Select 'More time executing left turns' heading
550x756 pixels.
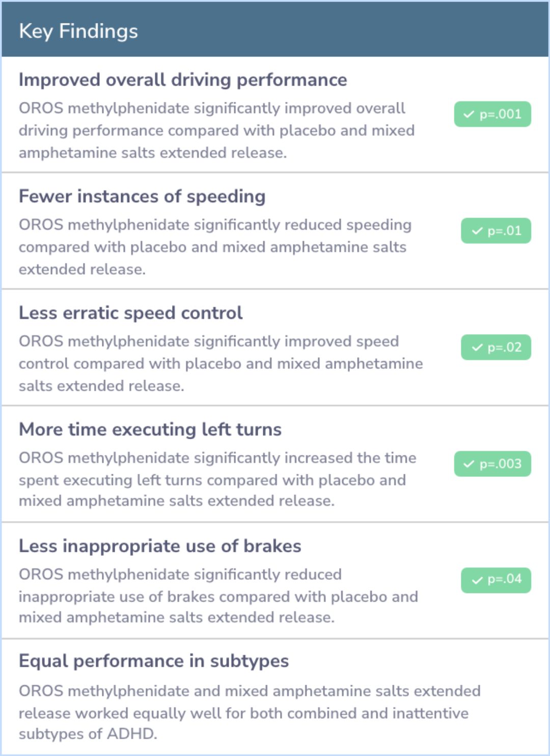pos(150,429)
